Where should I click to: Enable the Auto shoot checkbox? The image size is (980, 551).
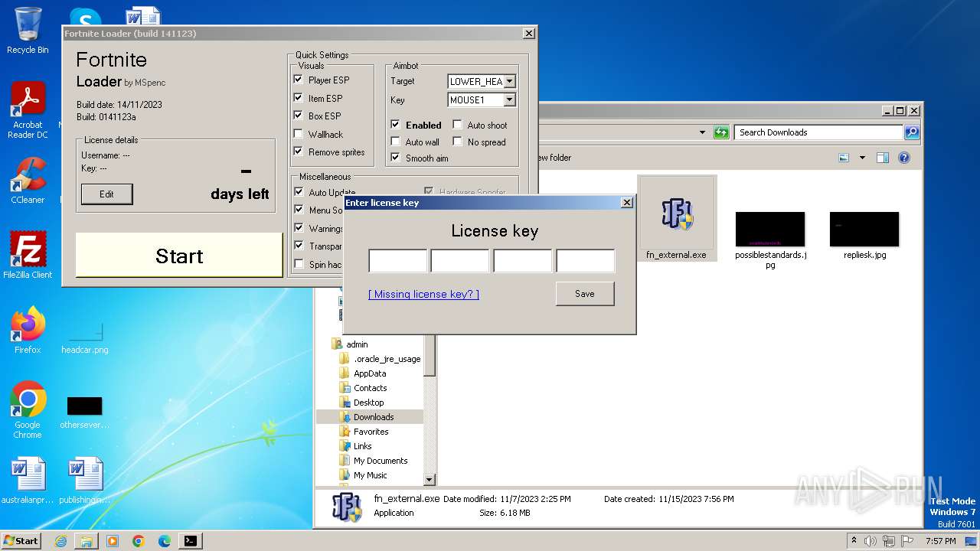tap(457, 125)
